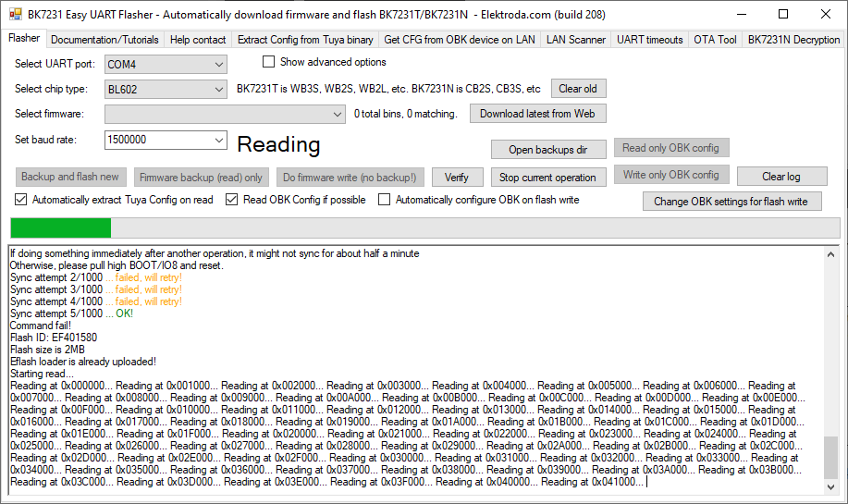Open the UART timeouts tab
The width and height of the screenshot is (848, 504).
(649, 40)
